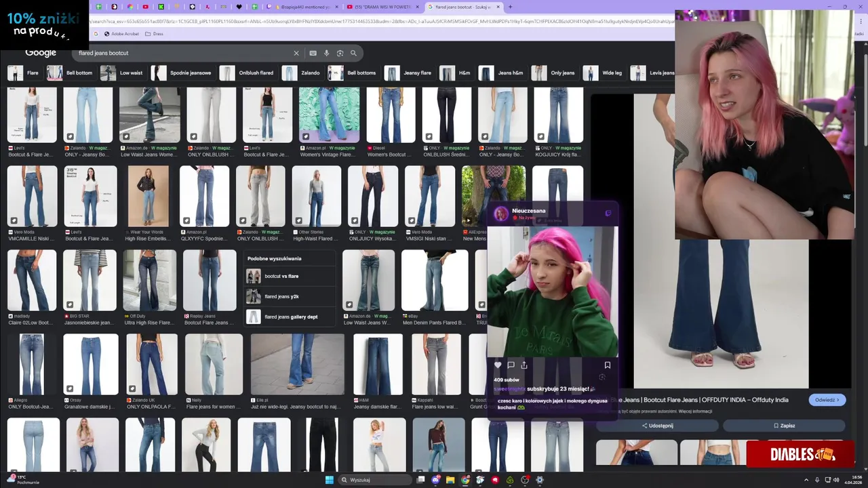Filter results by Jeans h&m chip
This screenshot has height=488, width=868.
point(502,73)
